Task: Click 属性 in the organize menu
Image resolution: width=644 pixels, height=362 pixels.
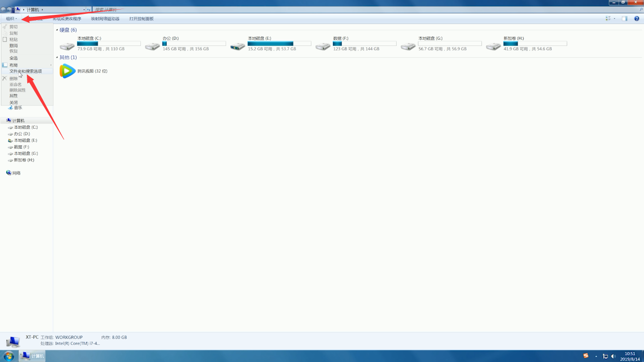Action: coord(13,95)
